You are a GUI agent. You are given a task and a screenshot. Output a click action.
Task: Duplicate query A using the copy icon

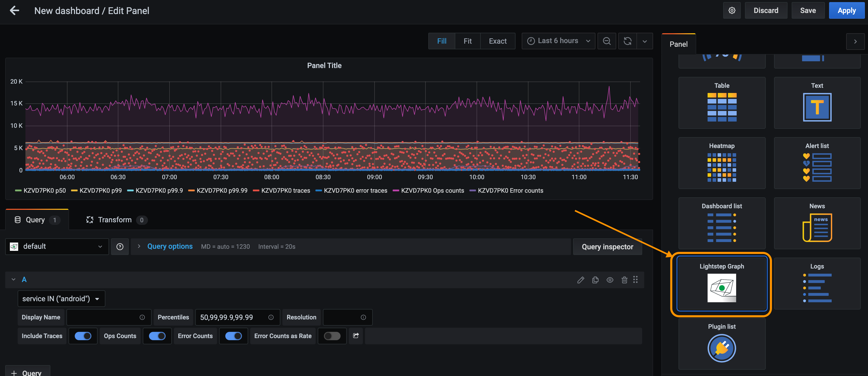point(595,280)
